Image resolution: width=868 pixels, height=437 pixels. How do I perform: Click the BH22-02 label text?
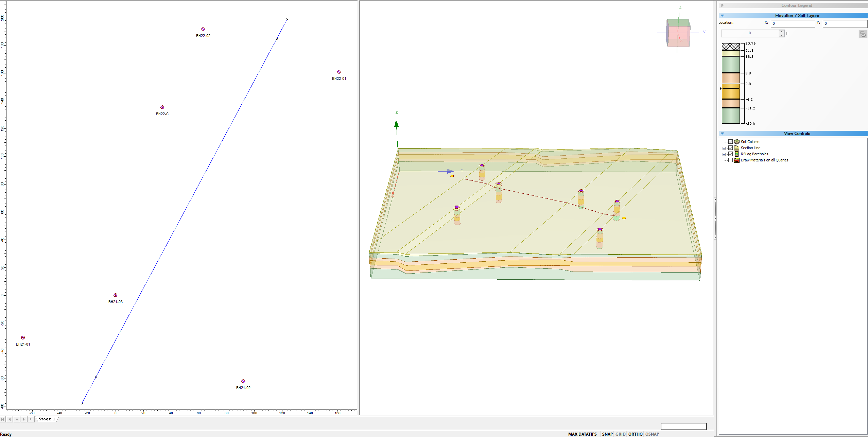coord(203,36)
